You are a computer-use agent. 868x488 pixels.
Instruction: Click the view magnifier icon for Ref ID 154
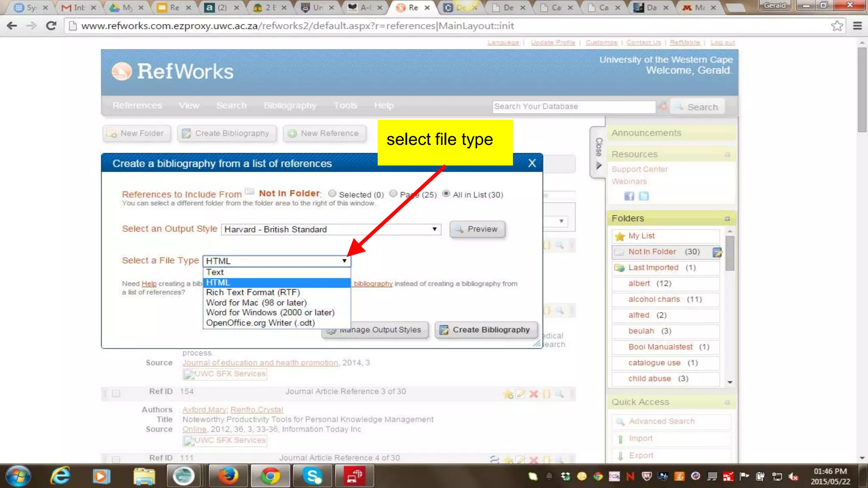(x=559, y=394)
